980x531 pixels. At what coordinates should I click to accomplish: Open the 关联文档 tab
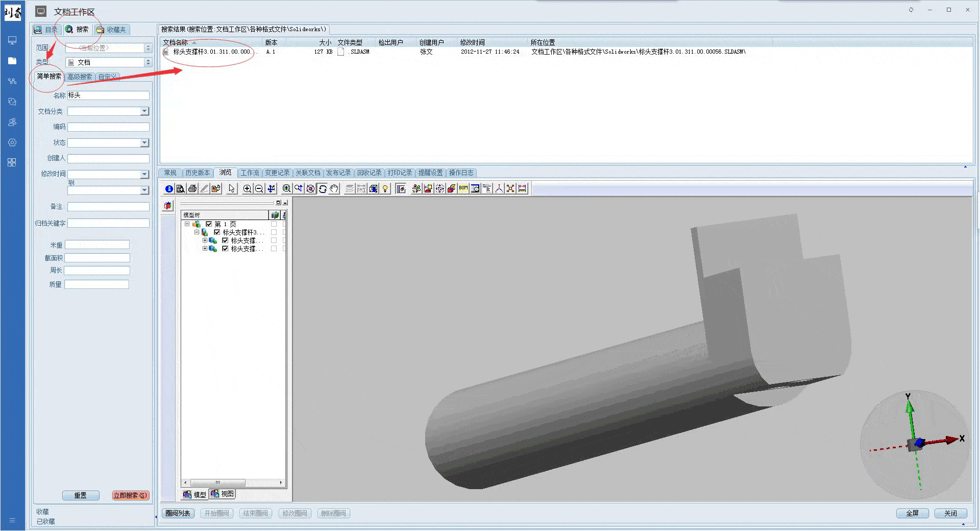308,173
